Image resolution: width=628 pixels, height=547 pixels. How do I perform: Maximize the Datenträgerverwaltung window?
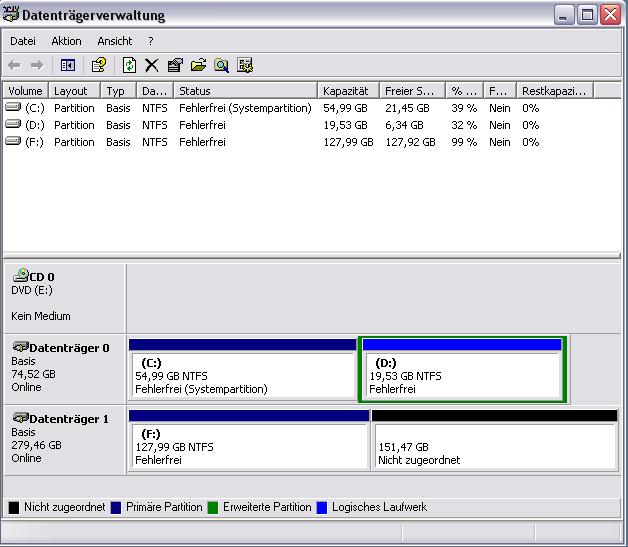point(587,15)
